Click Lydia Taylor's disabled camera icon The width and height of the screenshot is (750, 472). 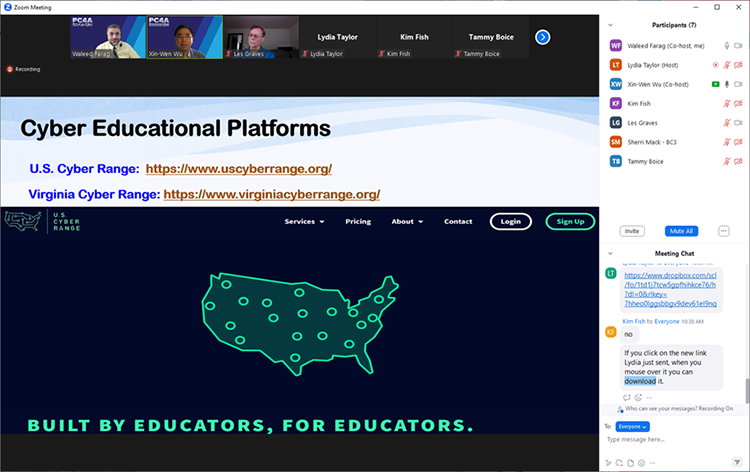[738, 65]
